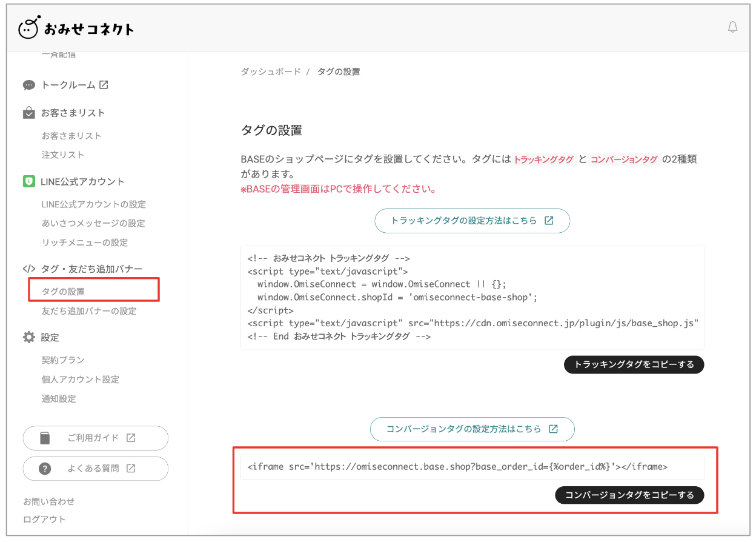Click the pink コンバージョンタグ label in description
The width and height of the screenshot is (756, 542).
pyautogui.click(x=624, y=159)
